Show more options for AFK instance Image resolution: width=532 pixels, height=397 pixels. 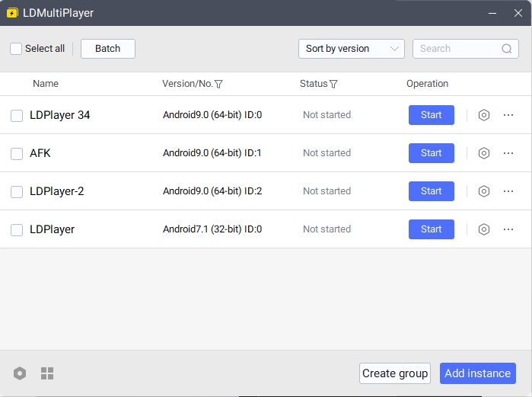click(508, 153)
